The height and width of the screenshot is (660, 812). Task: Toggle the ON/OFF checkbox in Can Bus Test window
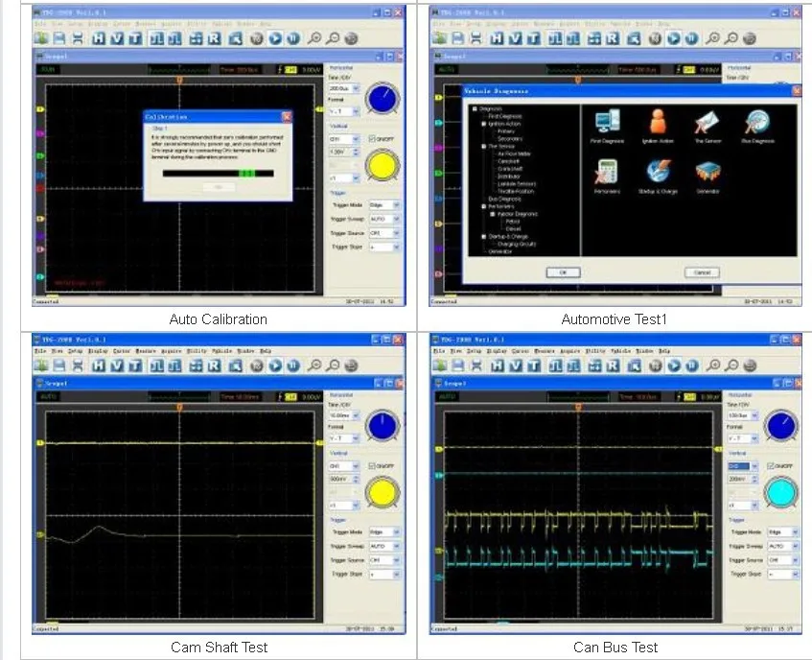coord(771,465)
